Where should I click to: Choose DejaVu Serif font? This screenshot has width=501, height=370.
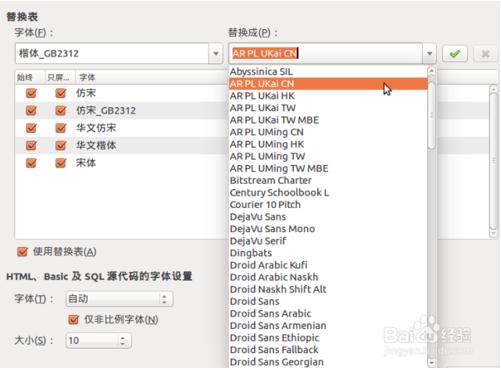[328, 241]
